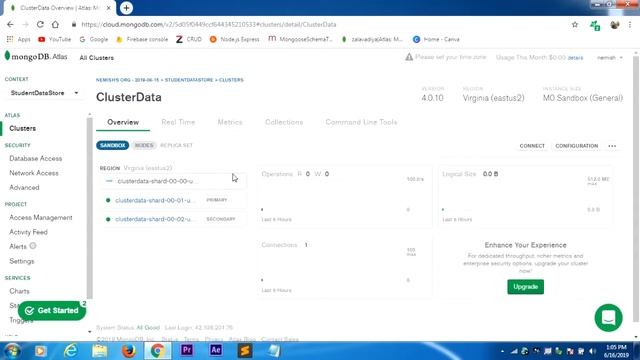This screenshot has width=640, height=360.
Task: Click the browser address bar
Action: [x=318, y=24]
